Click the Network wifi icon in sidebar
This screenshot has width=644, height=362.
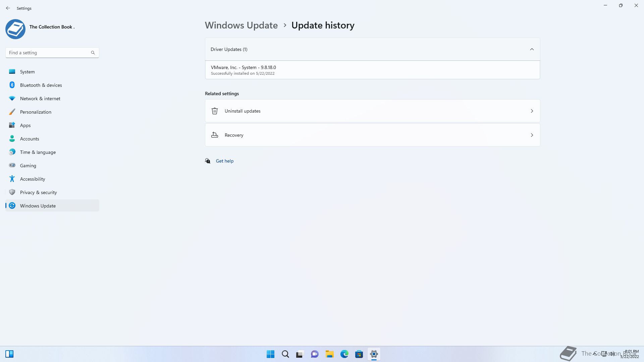(x=12, y=98)
